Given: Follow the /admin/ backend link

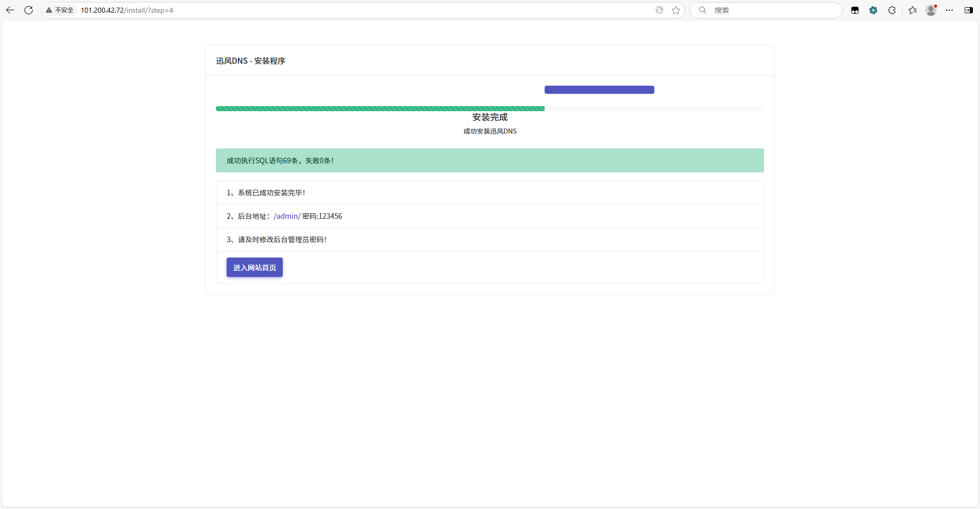Looking at the screenshot, I should [x=287, y=216].
